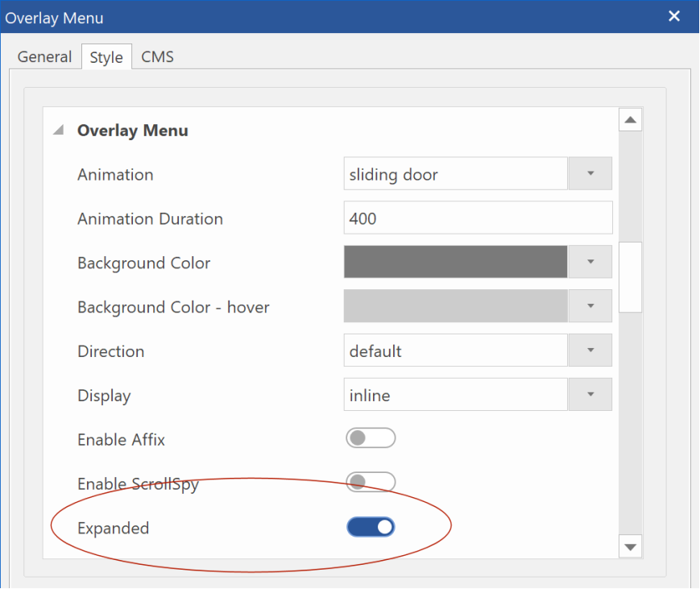Click the scrollbar up arrow
The width and height of the screenshot is (700, 589).
[630, 120]
